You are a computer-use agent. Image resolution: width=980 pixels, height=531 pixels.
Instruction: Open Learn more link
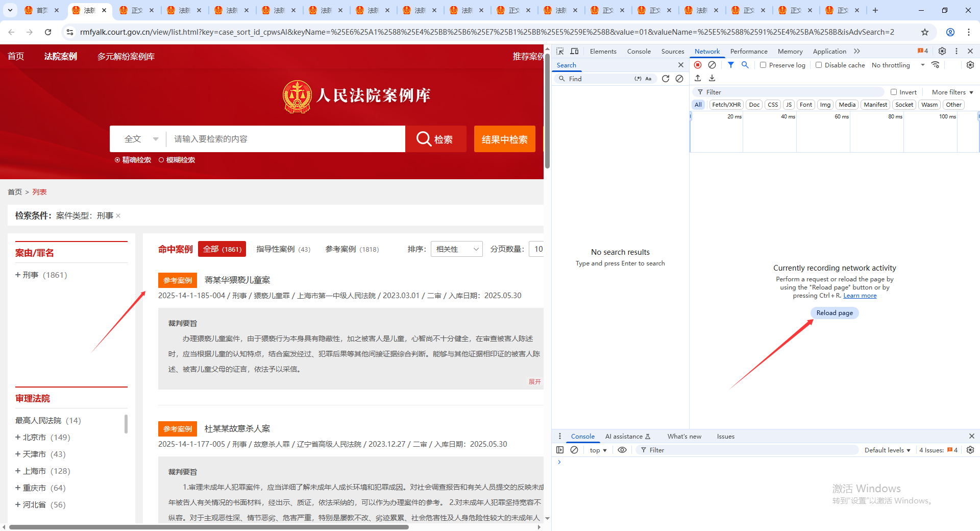click(x=860, y=295)
